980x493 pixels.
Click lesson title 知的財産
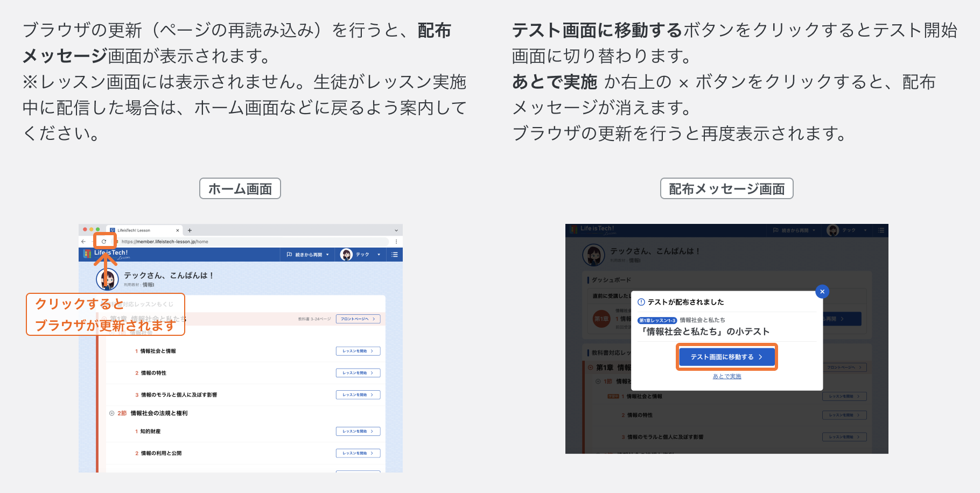point(150,432)
